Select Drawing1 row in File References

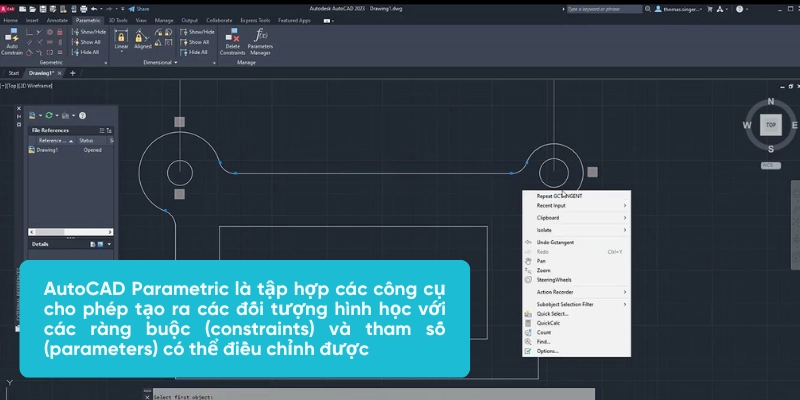click(70, 150)
